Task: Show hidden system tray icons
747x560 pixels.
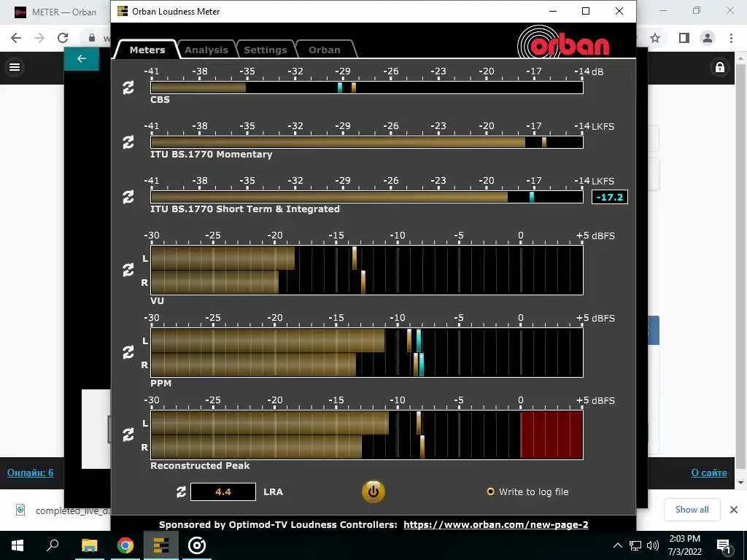Action: (617, 545)
